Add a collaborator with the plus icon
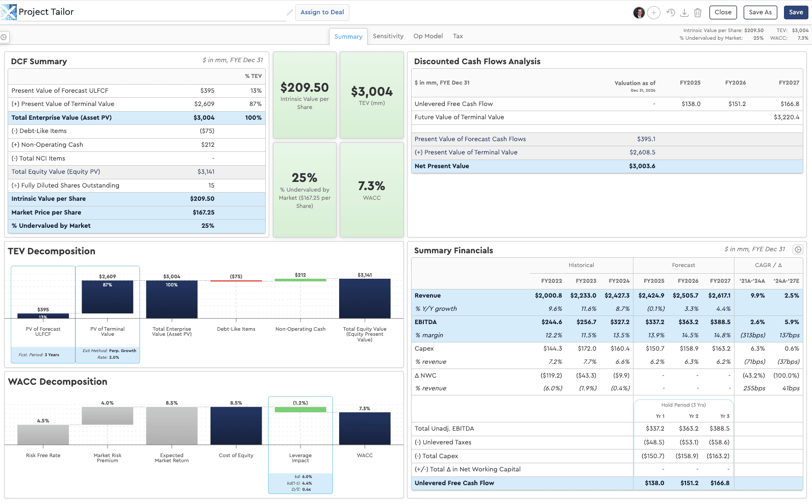The height and width of the screenshot is (504, 812). coord(654,13)
